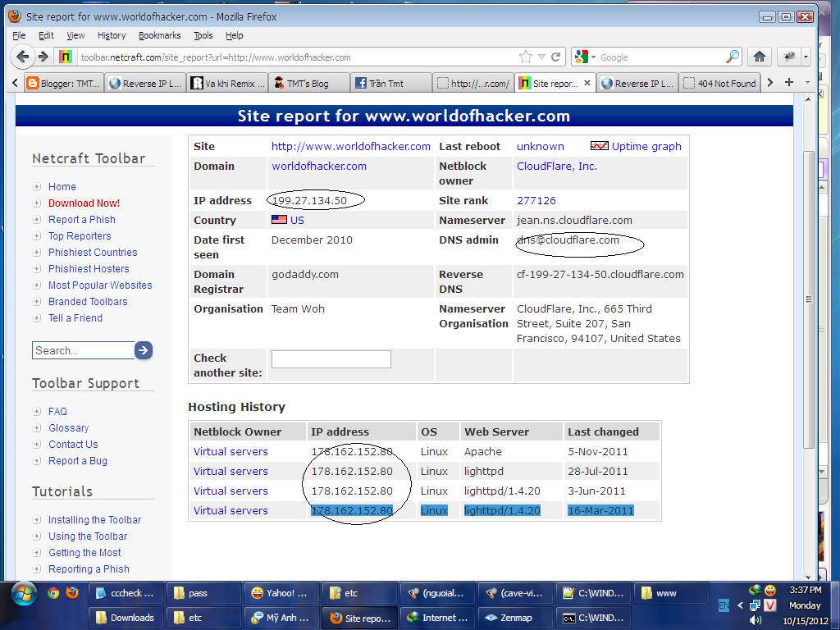This screenshot has width=840, height=630.
Task: Click Virtual servers link in 5-Nov-2011 row
Action: (231, 452)
